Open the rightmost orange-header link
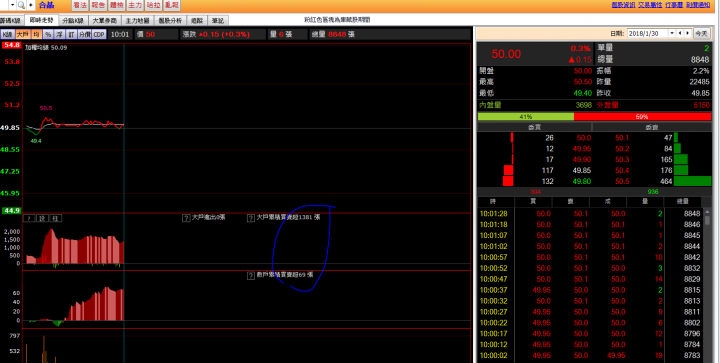720x363 pixels. (698, 5)
